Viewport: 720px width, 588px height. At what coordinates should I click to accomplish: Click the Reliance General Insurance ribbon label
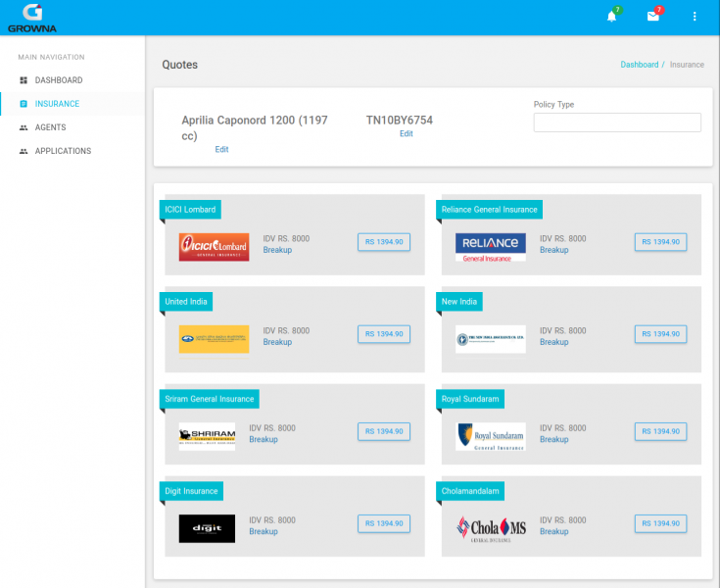point(489,210)
